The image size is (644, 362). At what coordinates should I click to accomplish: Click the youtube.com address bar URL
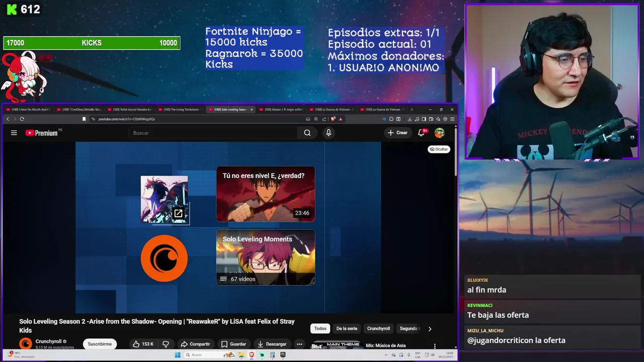coord(126,119)
